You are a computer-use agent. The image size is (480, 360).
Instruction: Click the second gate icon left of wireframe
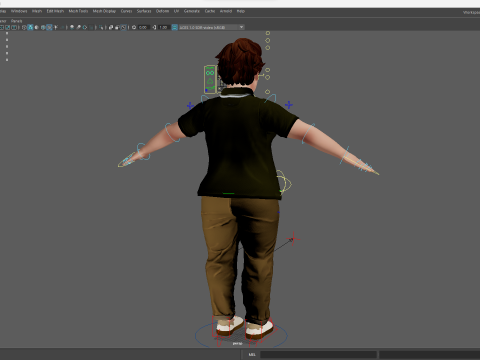[x=7, y=27]
